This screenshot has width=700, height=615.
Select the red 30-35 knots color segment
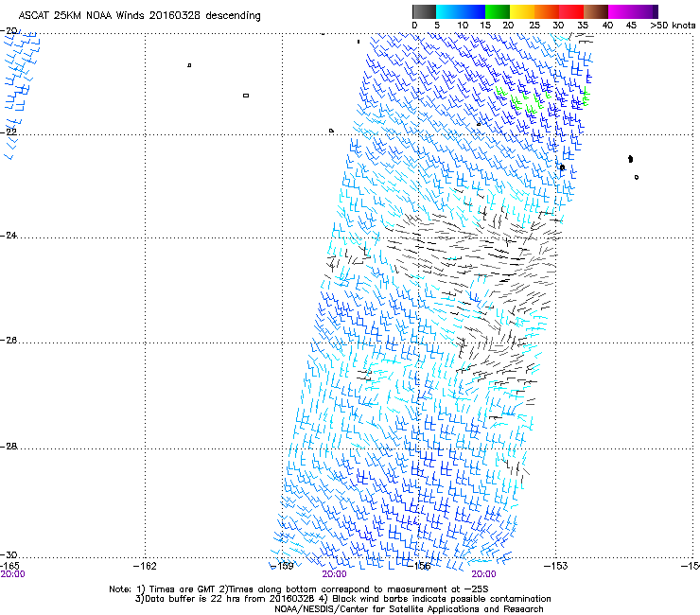click(x=571, y=11)
